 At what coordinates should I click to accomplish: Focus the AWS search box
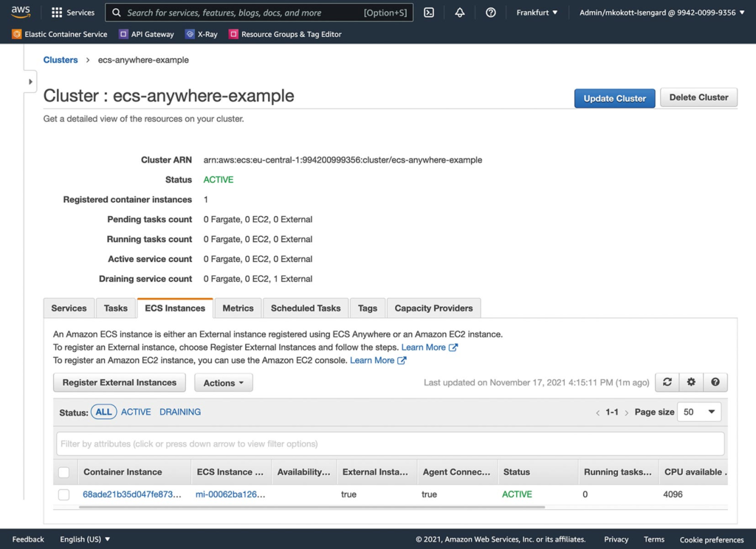(x=259, y=13)
